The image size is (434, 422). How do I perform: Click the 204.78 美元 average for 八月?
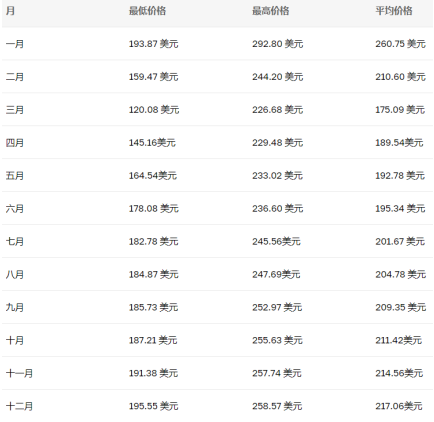401,274
